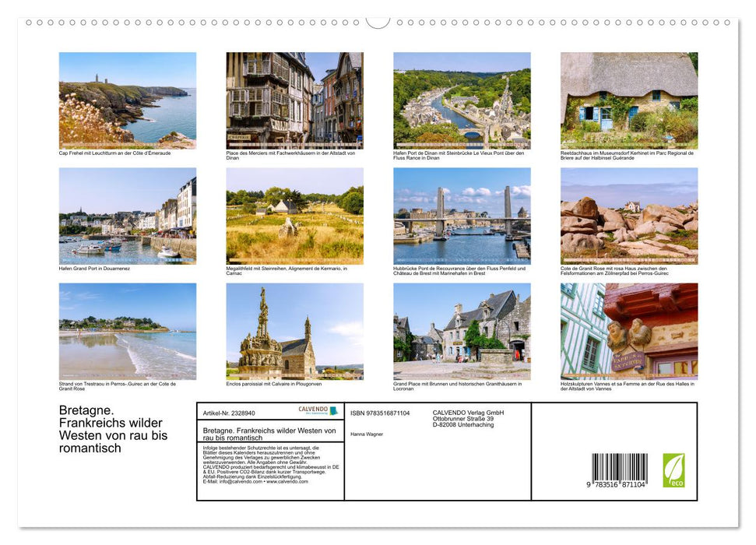Click the CALVENDO logo
This screenshot has height=545, width=756.
tap(318, 410)
